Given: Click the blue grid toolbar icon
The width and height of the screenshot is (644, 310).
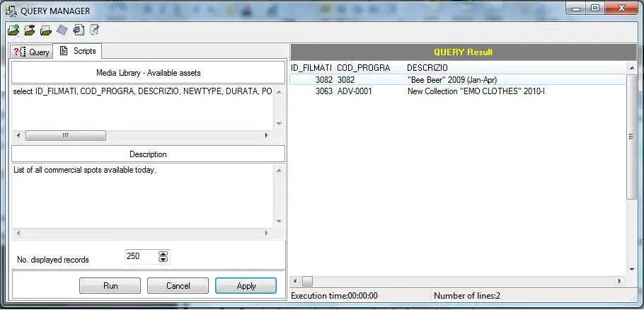Looking at the screenshot, I should pos(62,30).
